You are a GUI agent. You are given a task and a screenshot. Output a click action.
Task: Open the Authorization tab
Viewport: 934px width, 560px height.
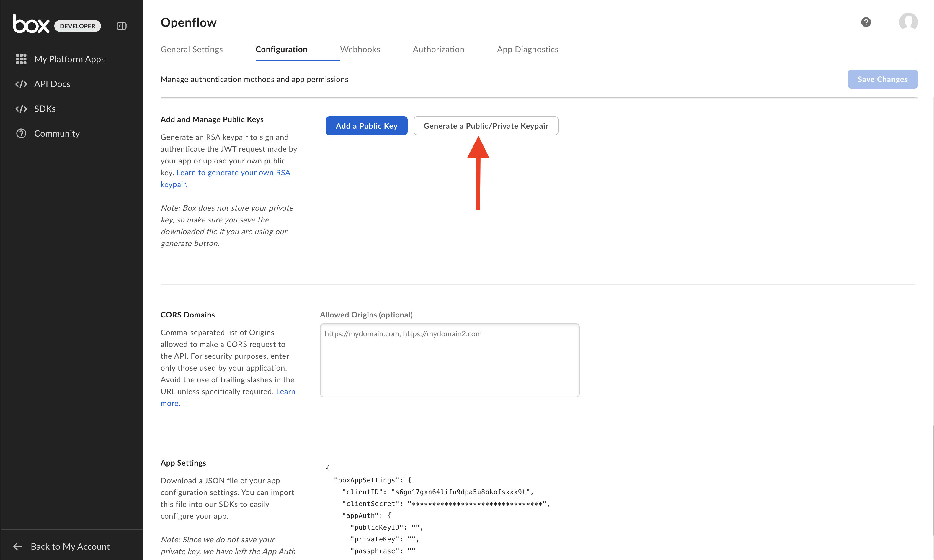438,50
